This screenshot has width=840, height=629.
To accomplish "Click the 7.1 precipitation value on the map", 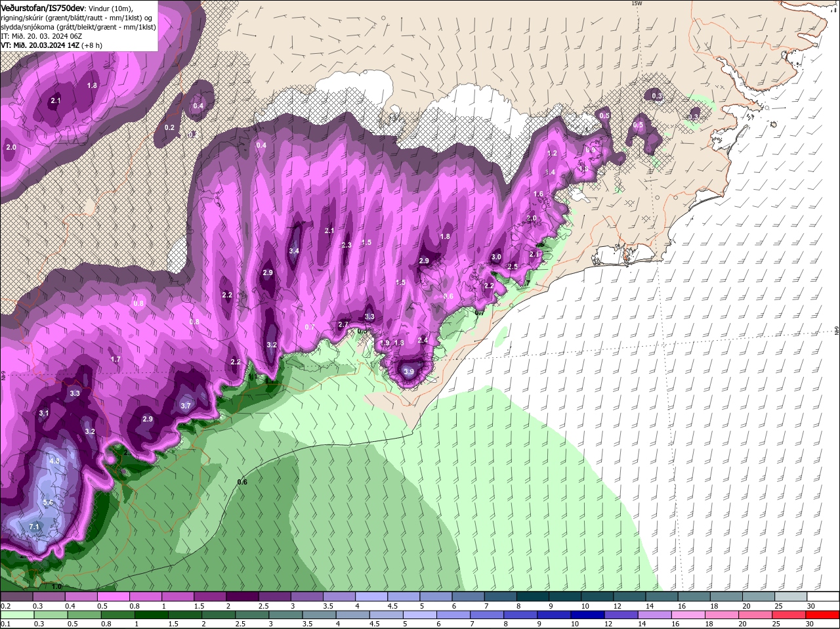I will coord(35,527).
